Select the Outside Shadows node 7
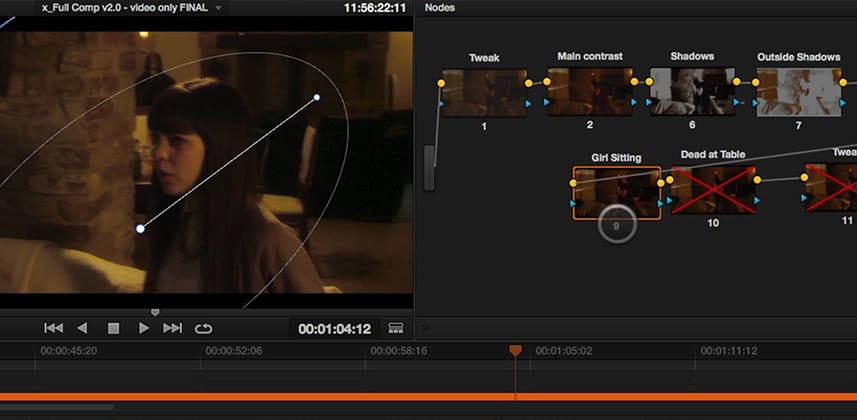This screenshot has height=420, width=857. [799, 92]
